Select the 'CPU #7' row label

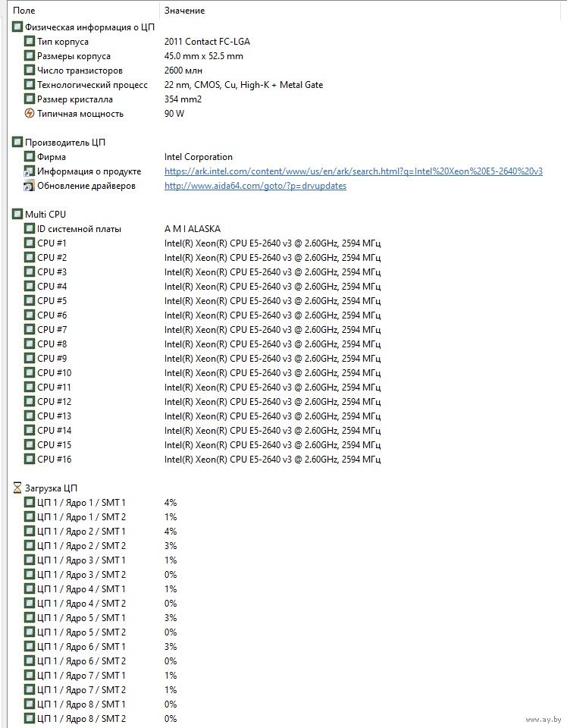(52, 329)
